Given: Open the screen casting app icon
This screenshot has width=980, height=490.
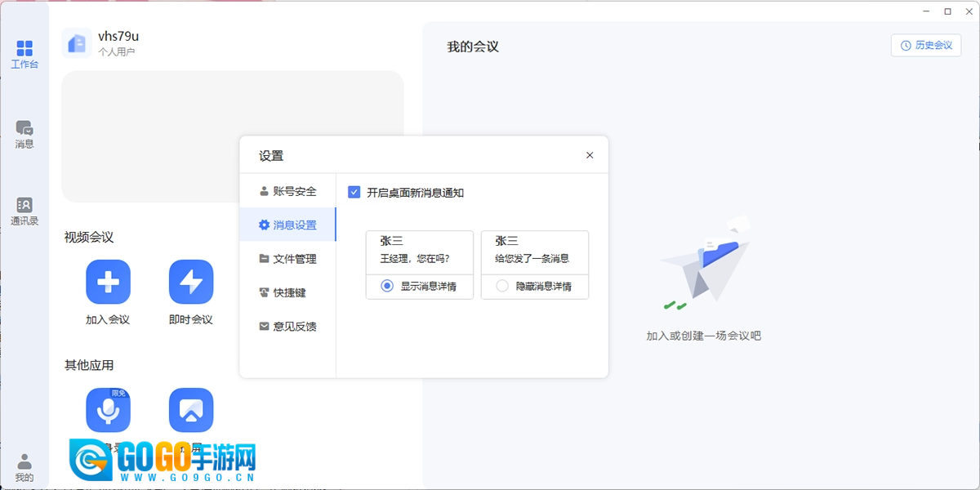Looking at the screenshot, I should coord(191,410).
